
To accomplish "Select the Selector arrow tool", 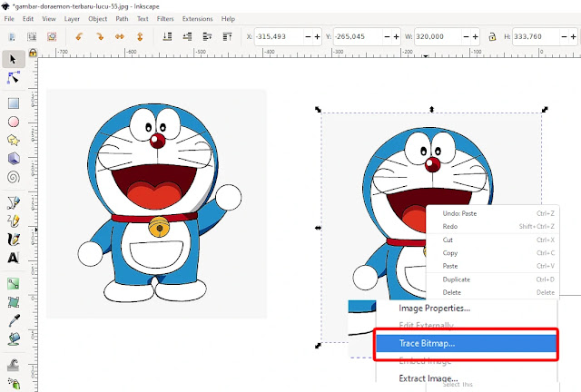I will (14, 59).
